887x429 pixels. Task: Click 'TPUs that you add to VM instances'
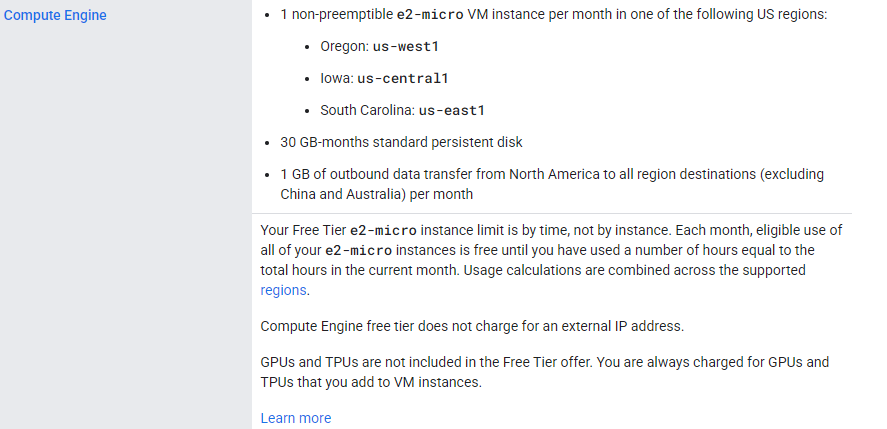click(372, 382)
